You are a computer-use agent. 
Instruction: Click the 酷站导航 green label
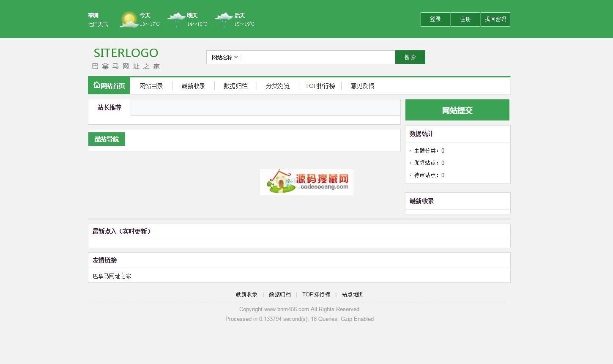pyautogui.click(x=107, y=139)
